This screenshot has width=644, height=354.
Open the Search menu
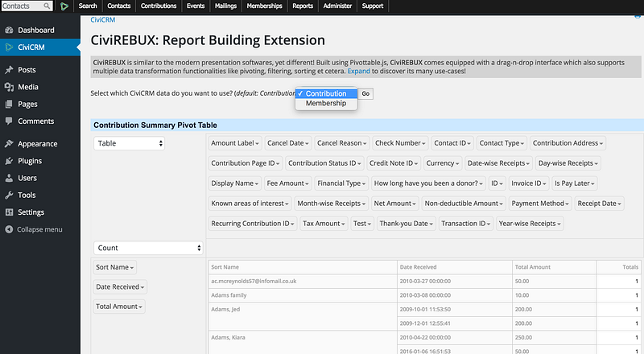click(88, 6)
